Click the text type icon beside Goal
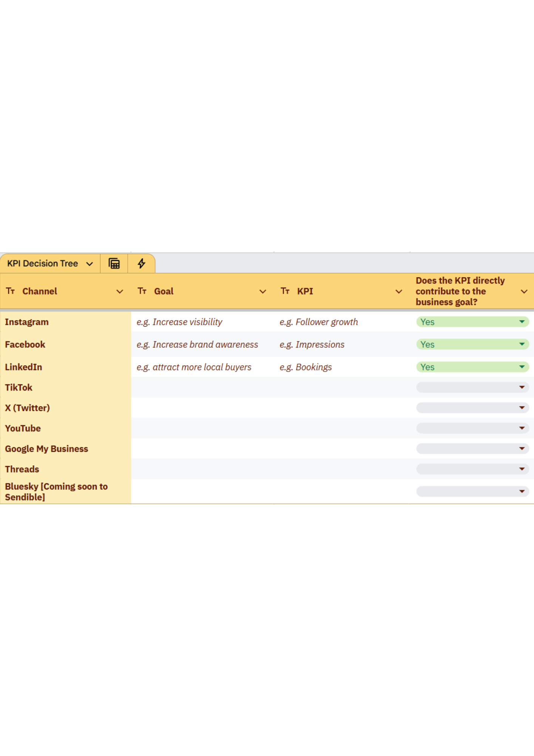 tap(142, 291)
